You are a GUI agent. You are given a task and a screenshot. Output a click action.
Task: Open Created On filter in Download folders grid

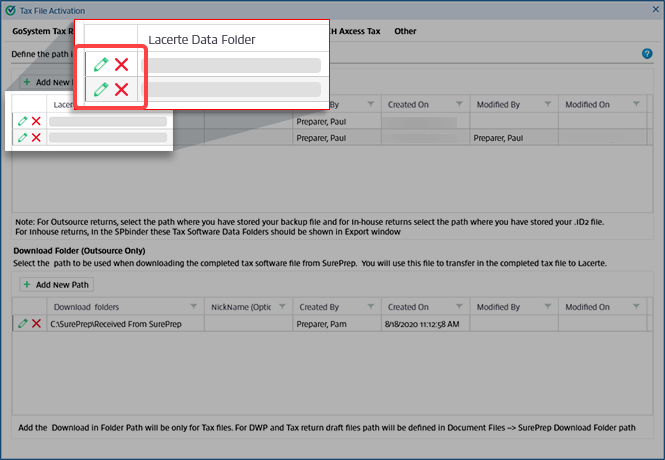coord(459,307)
